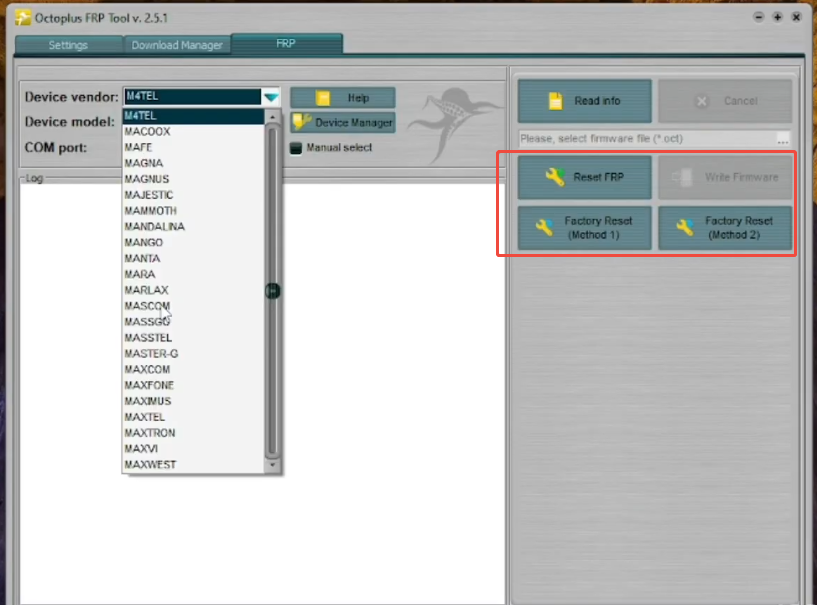Image resolution: width=817 pixels, height=605 pixels.
Task: Switch to the Download Manager tab
Action: [177, 45]
